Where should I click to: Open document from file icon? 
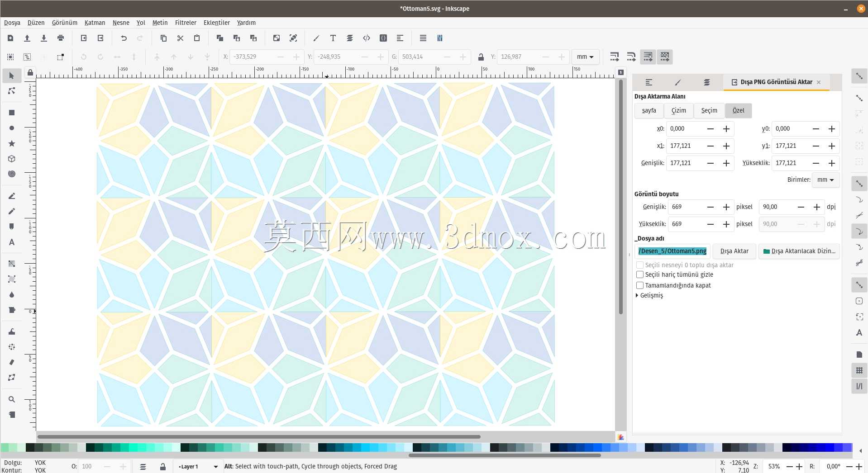27,38
